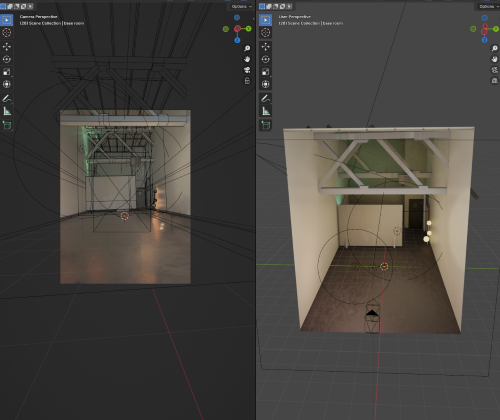Pick Add Cube tool in Camera Perspective viewport
This screenshot has height=420, width=500.
[6, 125]
